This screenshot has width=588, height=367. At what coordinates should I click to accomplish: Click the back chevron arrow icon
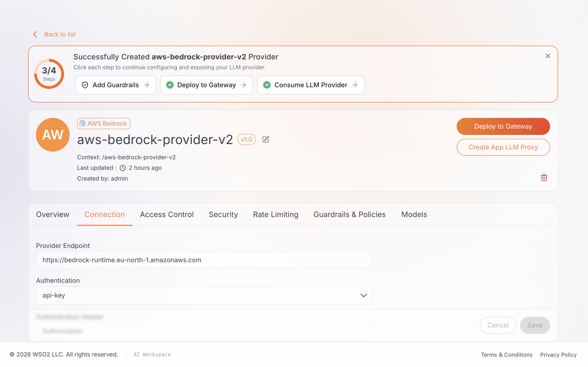(x=35, y=34)
